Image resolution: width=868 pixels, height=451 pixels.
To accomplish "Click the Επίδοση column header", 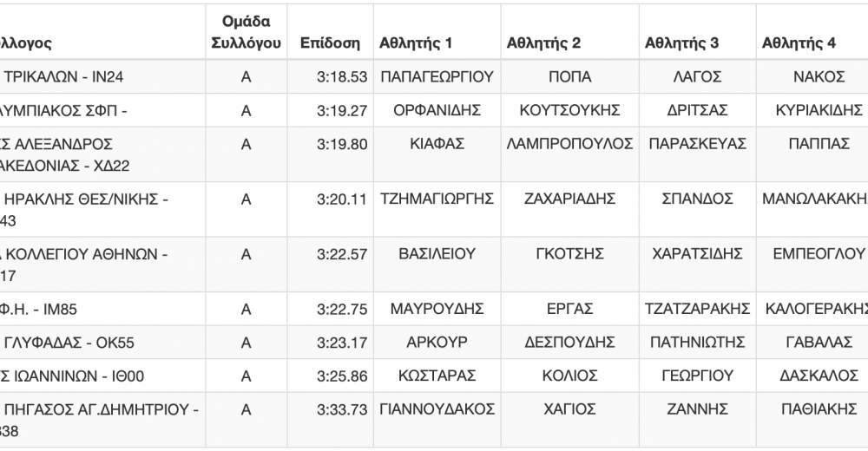I will 330,43.
